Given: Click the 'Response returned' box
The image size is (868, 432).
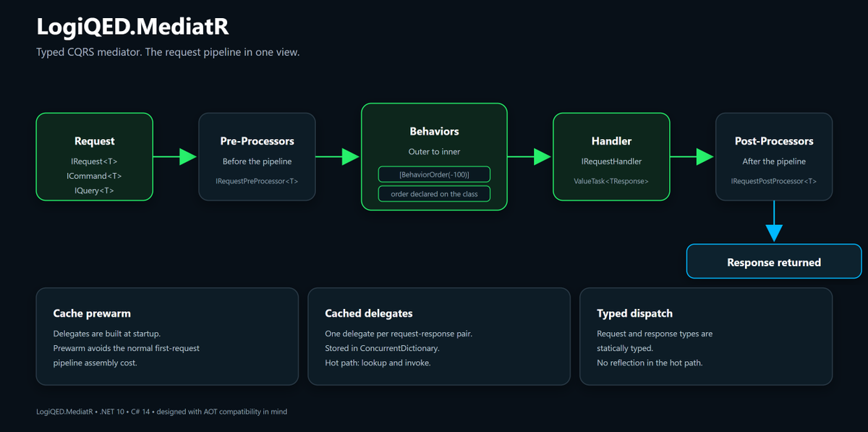Looking at the screenshot, I should click(774, 262).
